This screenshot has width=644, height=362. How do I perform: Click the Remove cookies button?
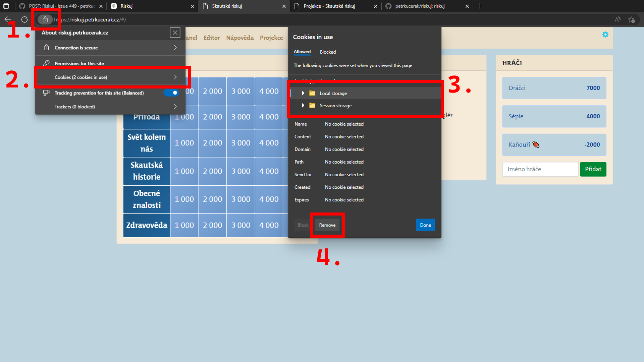point(327,225)
